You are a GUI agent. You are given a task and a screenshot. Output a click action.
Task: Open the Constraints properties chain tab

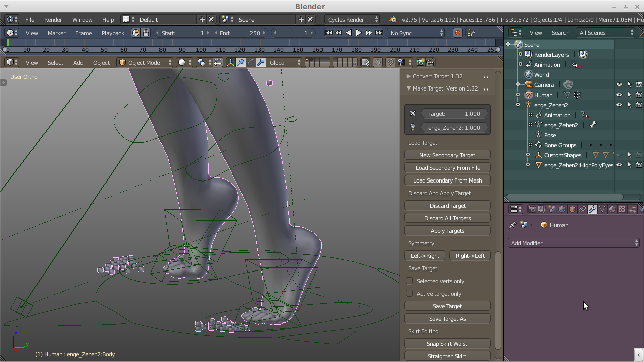(x=582, y=209)
